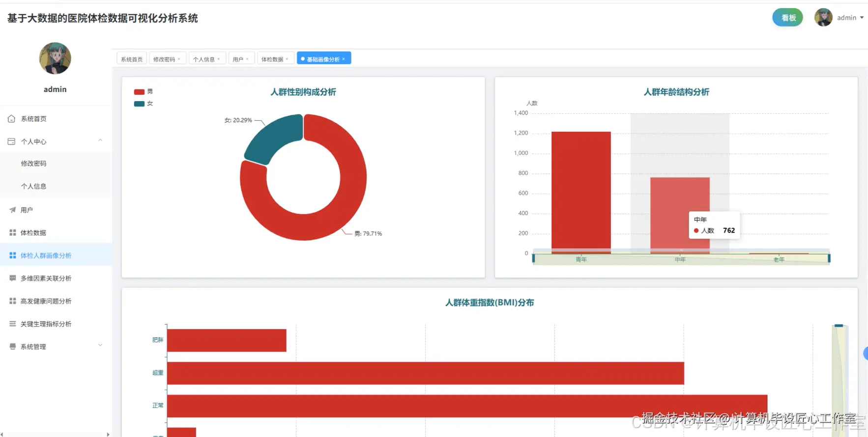
Task: Click the list icon beside 关键生理指标分析
Action: click(x=12, y=324)
